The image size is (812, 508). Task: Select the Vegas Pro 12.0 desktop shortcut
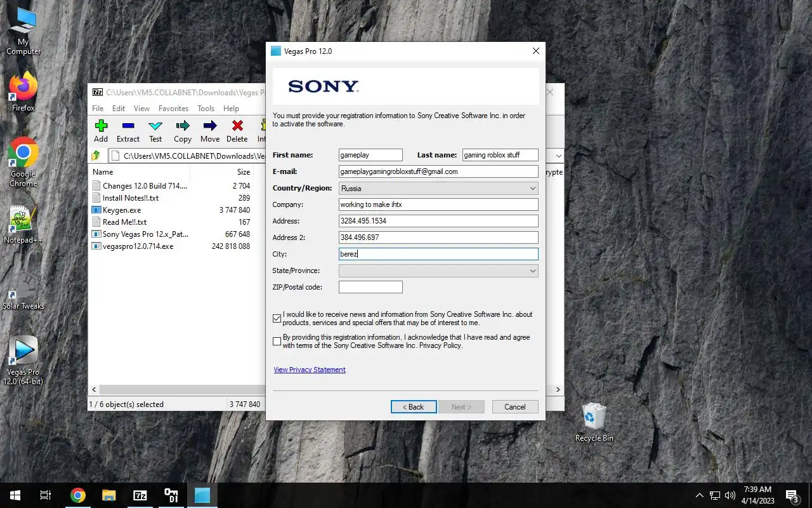[x=23, y=360]
